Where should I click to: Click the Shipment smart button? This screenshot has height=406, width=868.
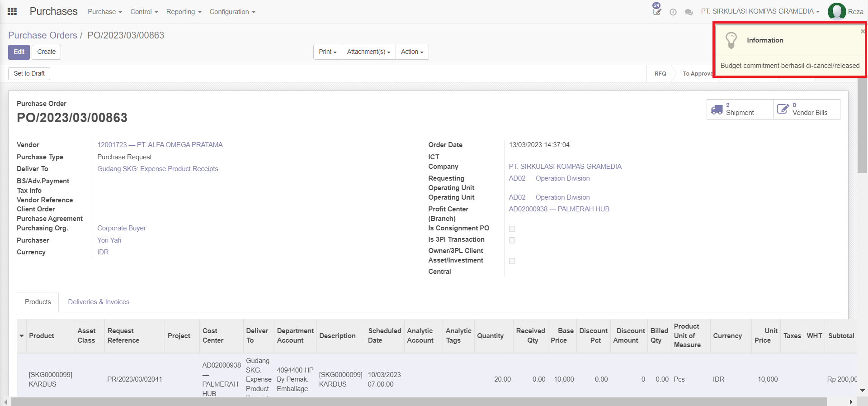coord(740,109)
